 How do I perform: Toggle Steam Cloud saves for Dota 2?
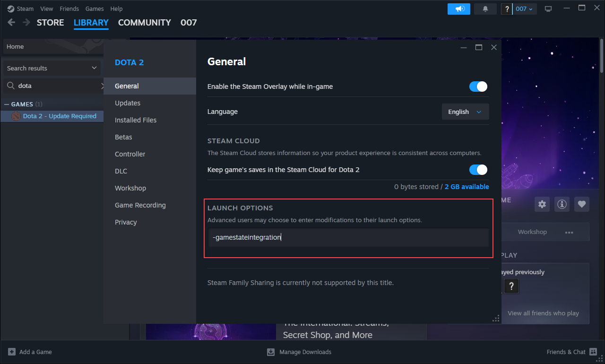click(x=478, y=170)
